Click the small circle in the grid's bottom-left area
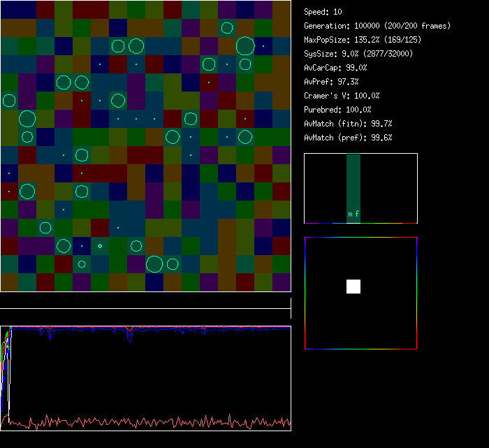Image resolution: width=489 pixels, height=448 pixels. 82,264
